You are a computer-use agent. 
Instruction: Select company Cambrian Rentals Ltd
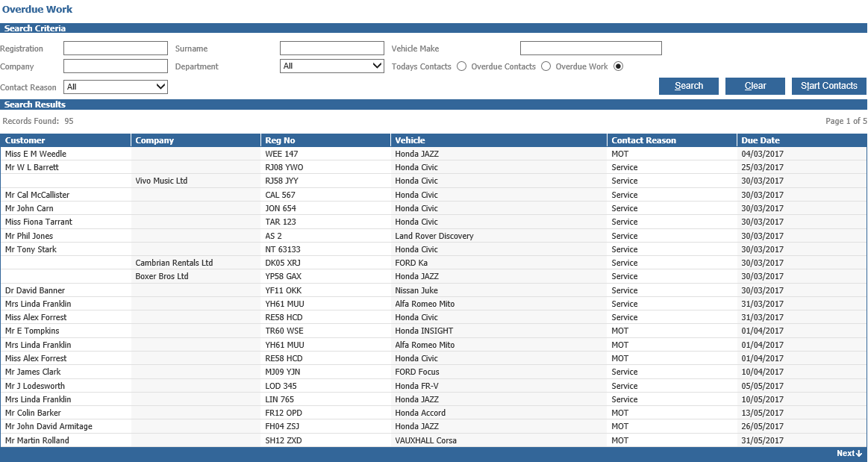point(174,263)
